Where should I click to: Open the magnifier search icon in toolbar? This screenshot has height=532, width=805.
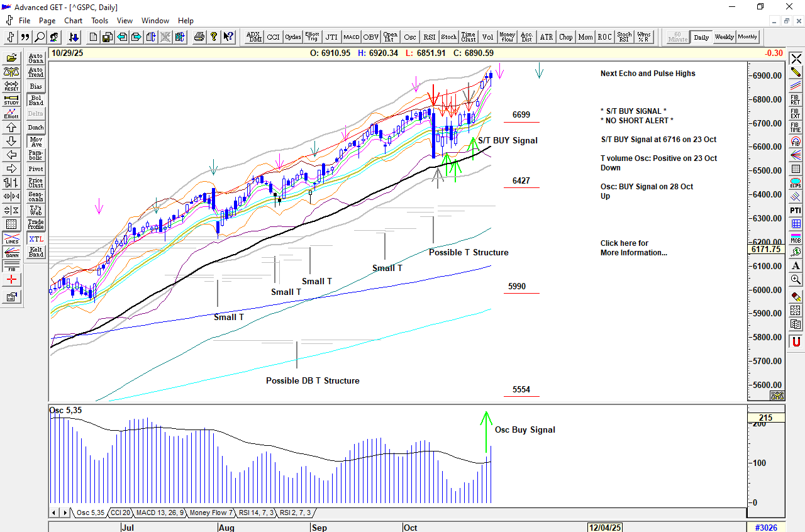[40, 37]
